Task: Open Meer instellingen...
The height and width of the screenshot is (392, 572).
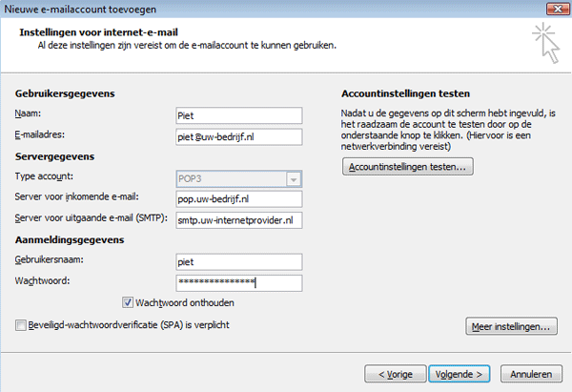Action: coord(512,327)
